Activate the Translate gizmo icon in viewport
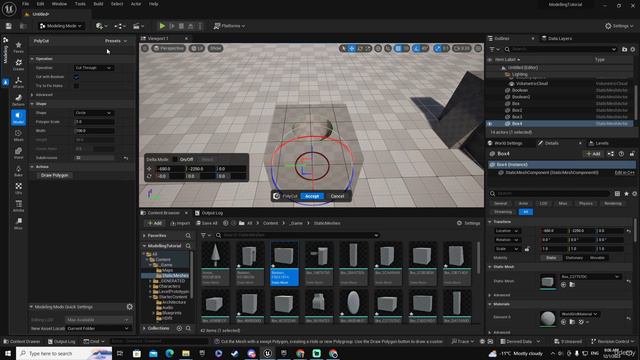 click(351, 48)
